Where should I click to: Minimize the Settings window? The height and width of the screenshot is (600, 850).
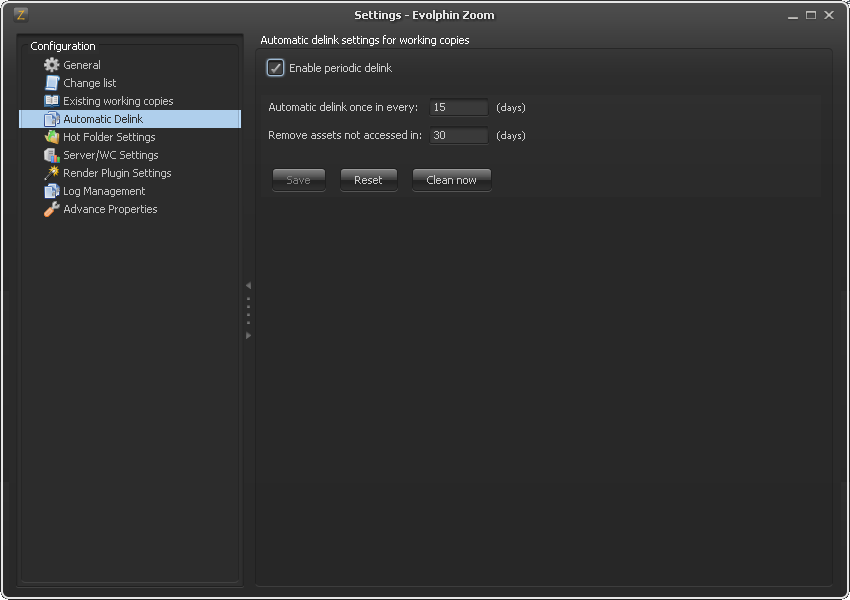[x=793, y=16]
